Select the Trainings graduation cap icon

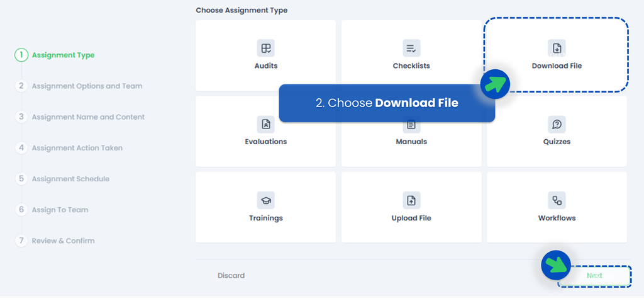coord(265,201)
